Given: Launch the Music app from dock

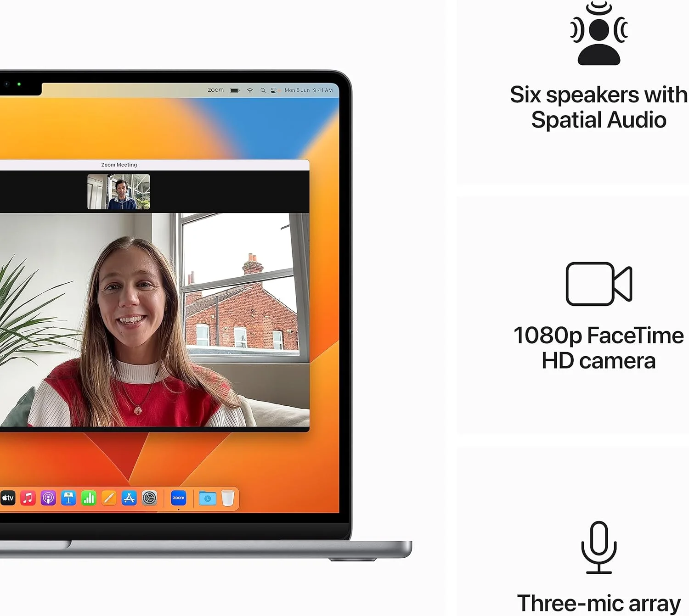Looking at the screenshot, I should point(28,498).
